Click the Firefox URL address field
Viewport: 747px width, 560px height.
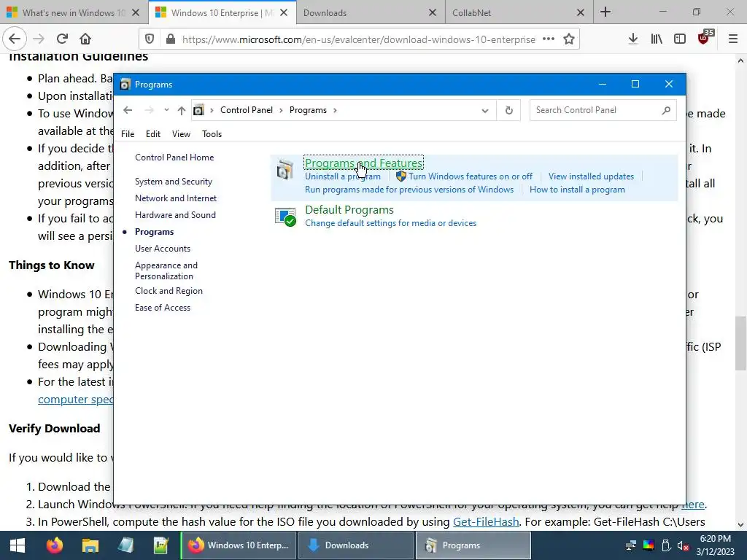(x=358, y=39)
